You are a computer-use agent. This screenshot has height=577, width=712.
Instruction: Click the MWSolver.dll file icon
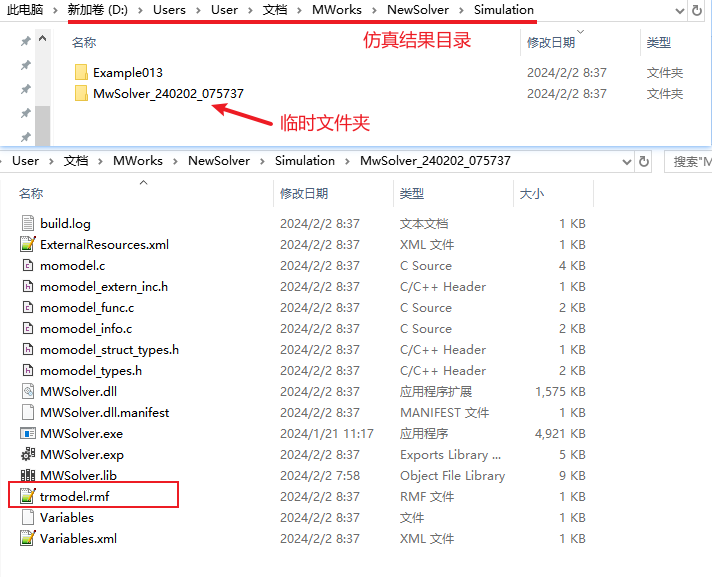coord(28,392)
